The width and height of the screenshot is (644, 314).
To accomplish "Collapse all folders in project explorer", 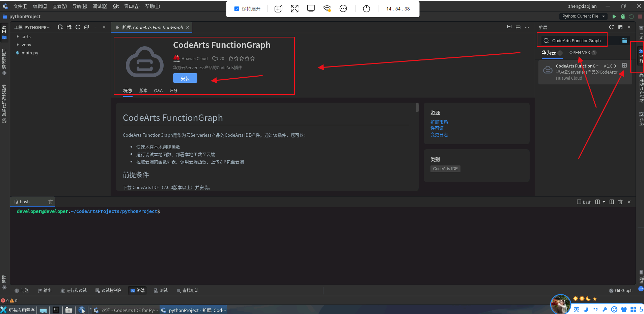I will (87, 27).
